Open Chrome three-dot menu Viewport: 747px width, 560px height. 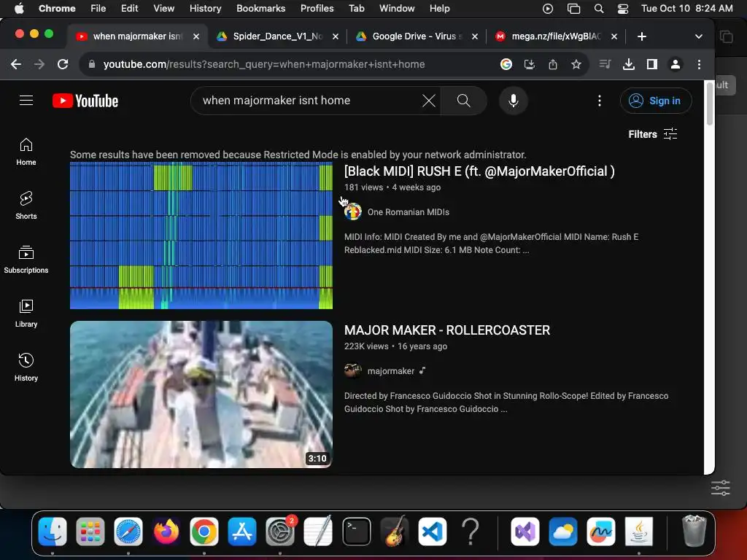tap(699, 64)
